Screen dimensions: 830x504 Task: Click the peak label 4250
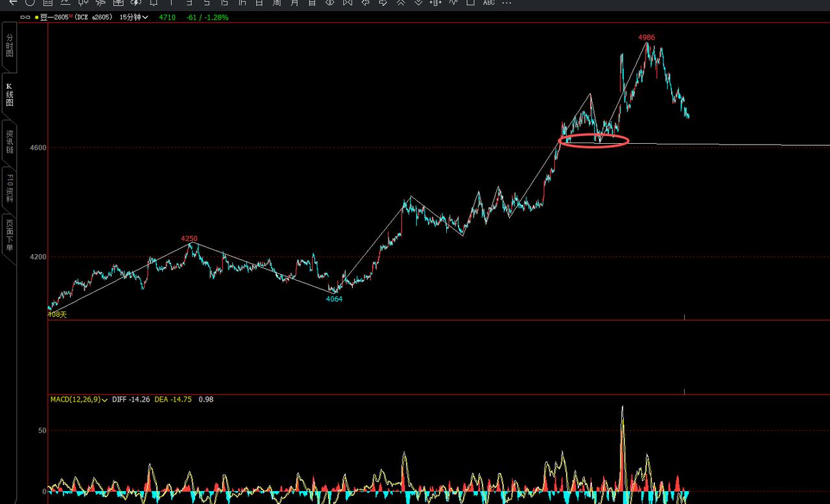point(189,239)
